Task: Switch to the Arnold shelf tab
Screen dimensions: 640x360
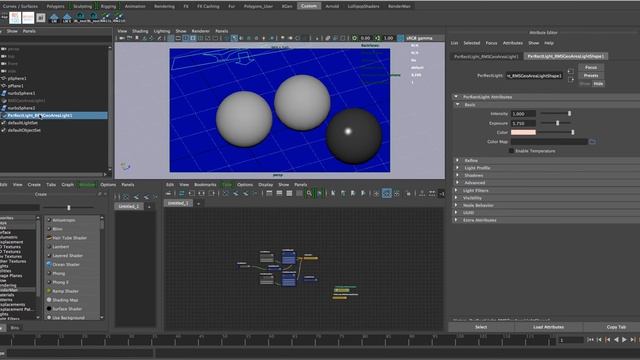Action: coord(332,6)
